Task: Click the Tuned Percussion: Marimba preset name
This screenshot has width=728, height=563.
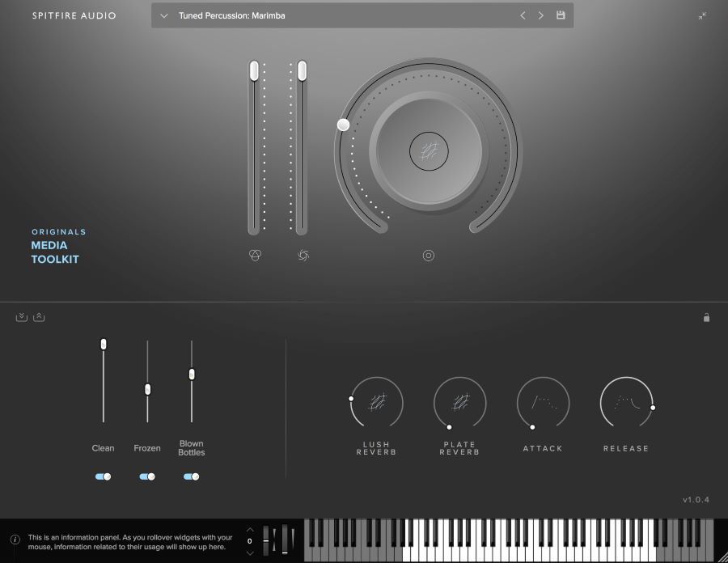Action: point(231,16)
